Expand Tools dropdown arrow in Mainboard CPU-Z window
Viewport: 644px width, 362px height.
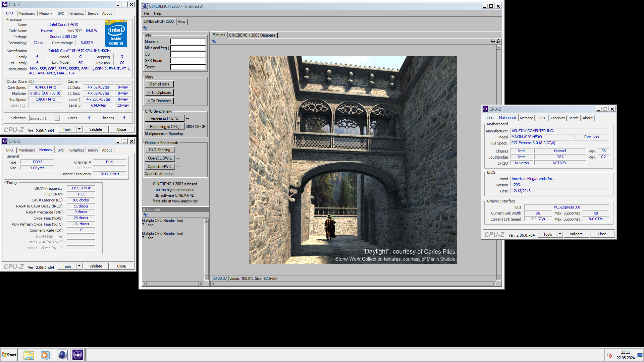560,234
